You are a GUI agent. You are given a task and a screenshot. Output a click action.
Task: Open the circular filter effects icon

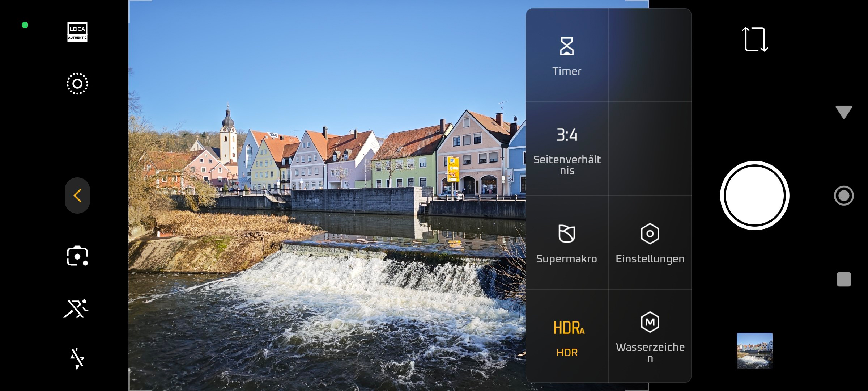[77, 84]
